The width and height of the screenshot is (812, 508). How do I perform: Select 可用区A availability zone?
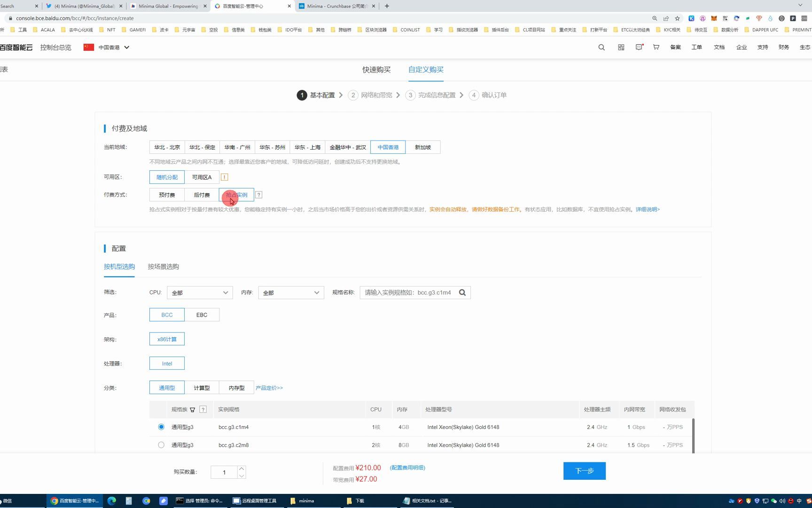point(202,177)
